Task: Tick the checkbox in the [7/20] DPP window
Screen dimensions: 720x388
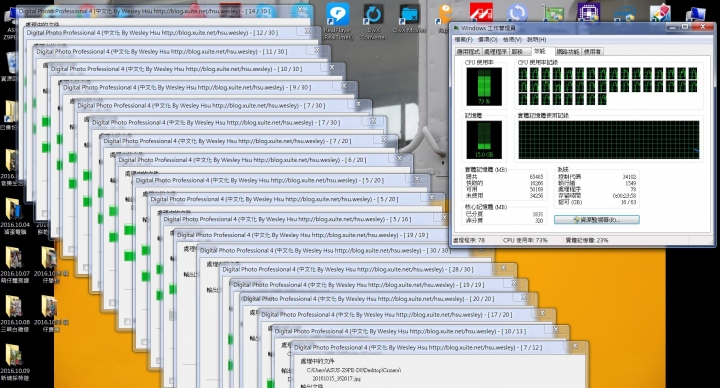Action: pyautogui.click(x=112, y=303)
